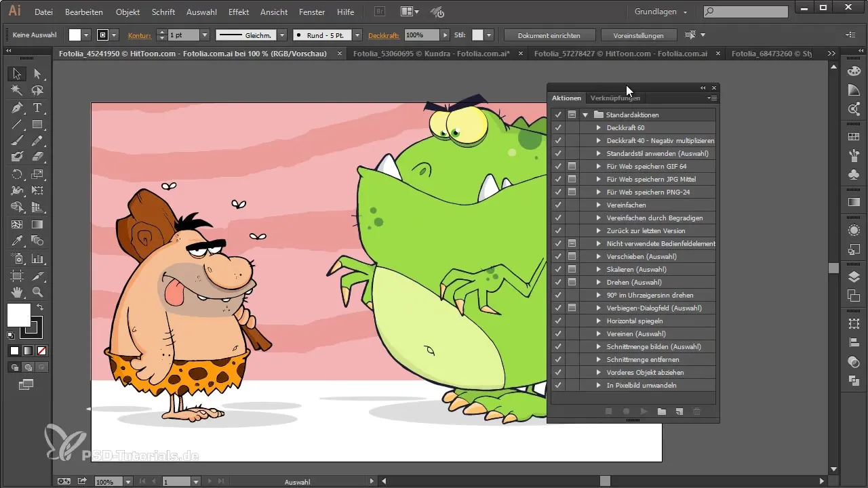868x488 pixels.
Task: Toggle checkmark for Horizontal spiegeln action
Action: pos(558,321)
